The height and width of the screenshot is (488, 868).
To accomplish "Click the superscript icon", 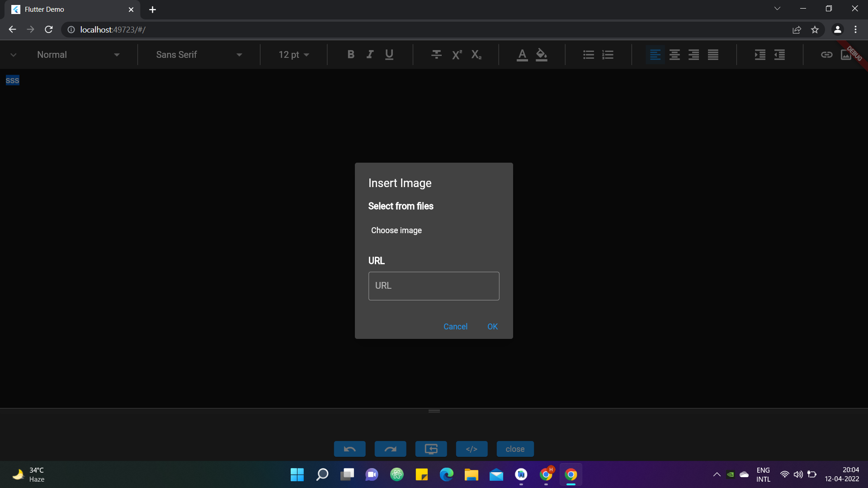I will tap(457, 55).
